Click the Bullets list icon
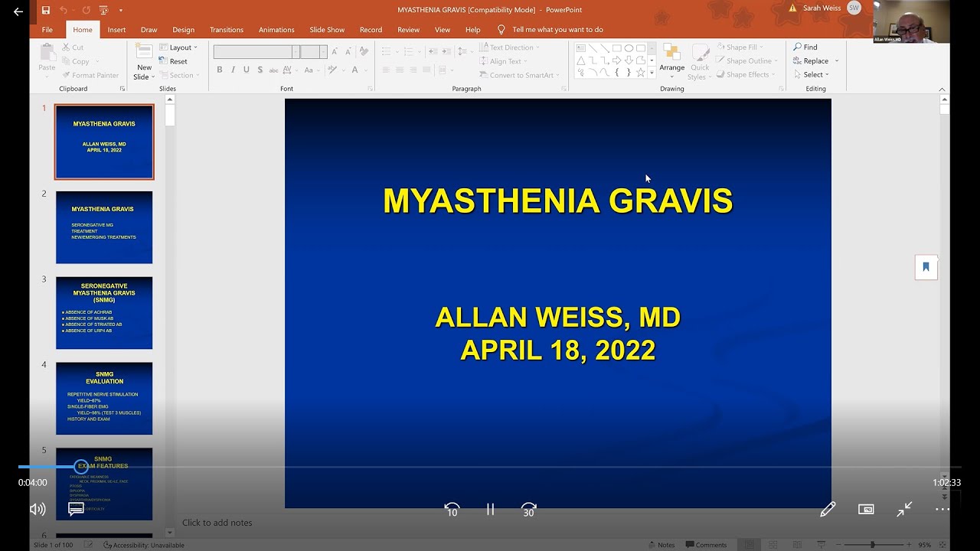This screenshot has width=980, height=551. [x=388, y=51]
